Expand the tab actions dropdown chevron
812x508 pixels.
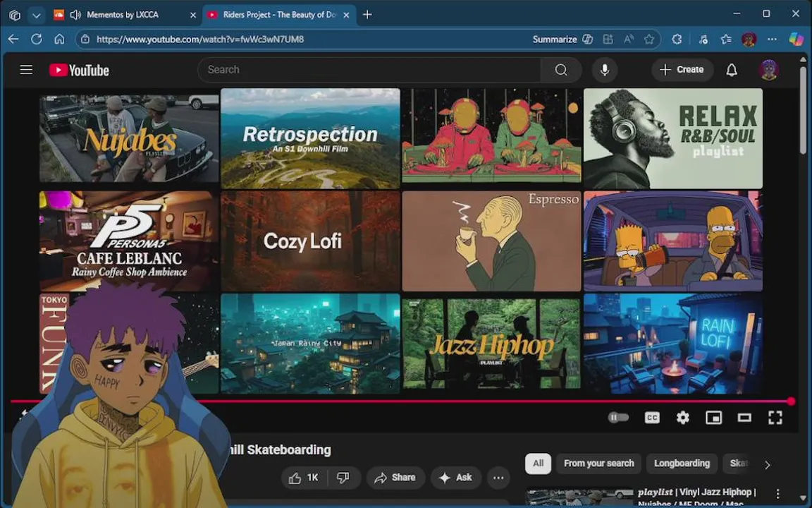click(x=36, y=15)
